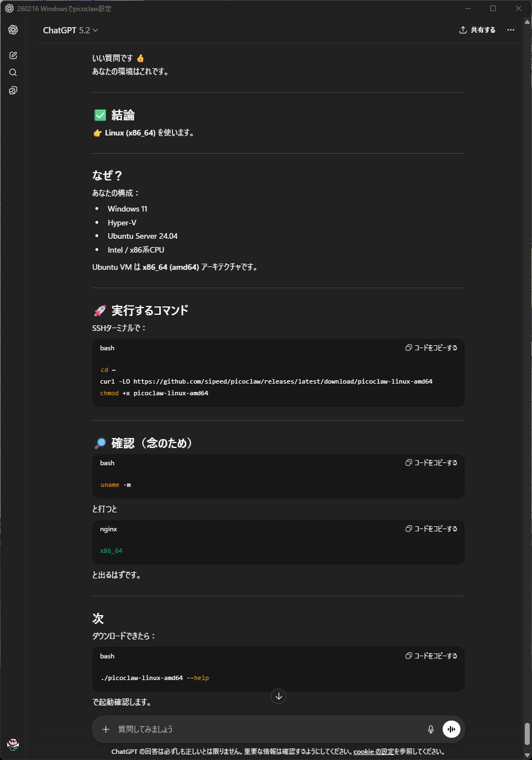Click the 共有する share button
This screenshot has width=532, height=760.
coord(478,30)
